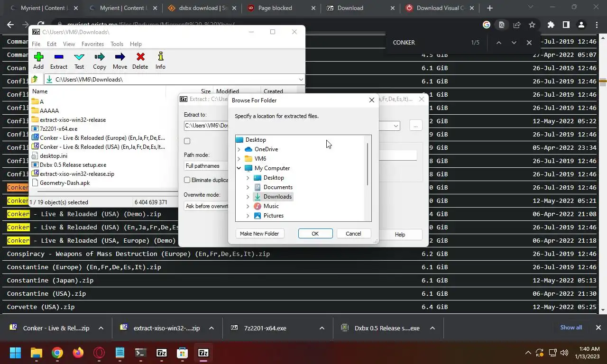
Task: Click browse ellipsis button in Extract dialog
Action: (x=415, y=126)
